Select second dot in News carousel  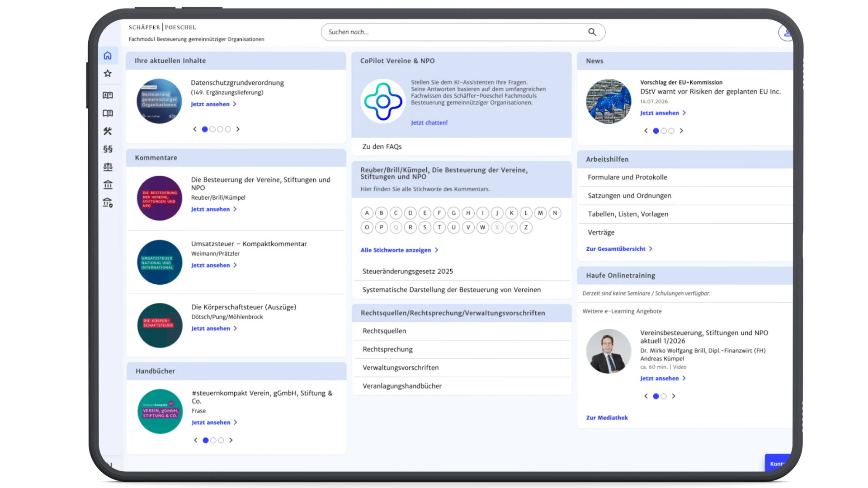664,131
